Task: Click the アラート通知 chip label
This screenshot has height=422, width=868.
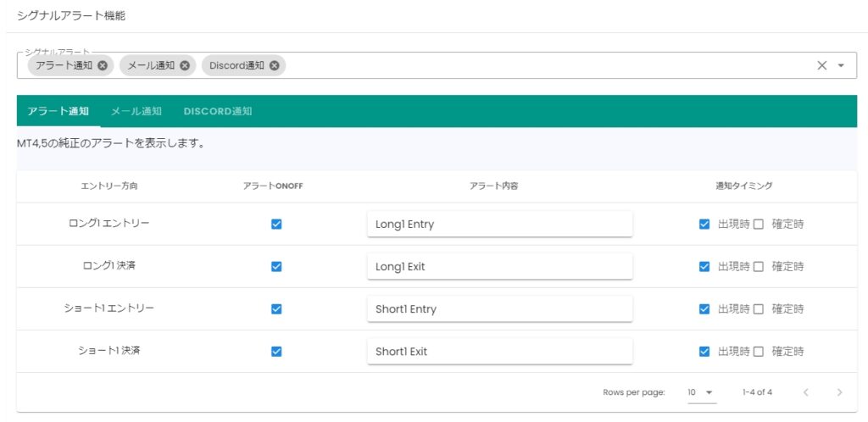Action: (64, 65)
